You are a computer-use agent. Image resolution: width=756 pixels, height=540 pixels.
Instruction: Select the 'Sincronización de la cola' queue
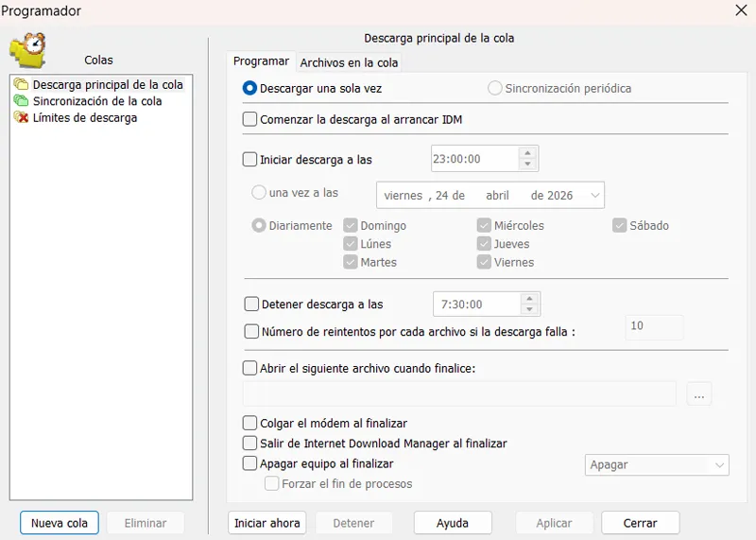(x=97, y=101)
